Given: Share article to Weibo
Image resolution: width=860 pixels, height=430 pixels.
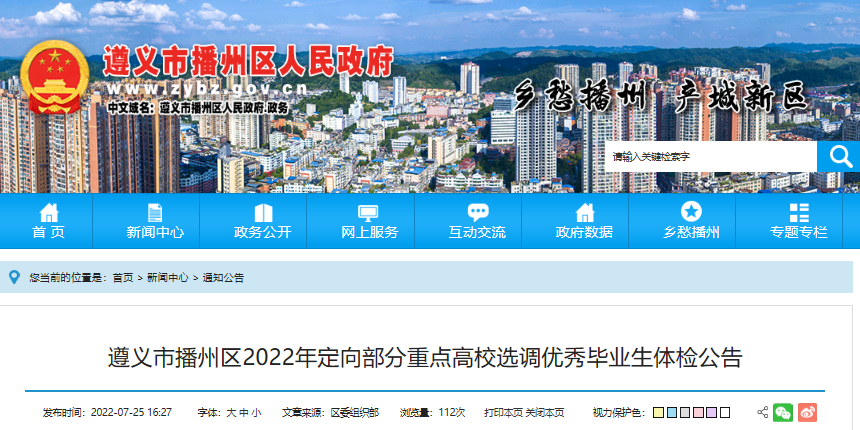Looking at the screenshot, I should (807, 412).
